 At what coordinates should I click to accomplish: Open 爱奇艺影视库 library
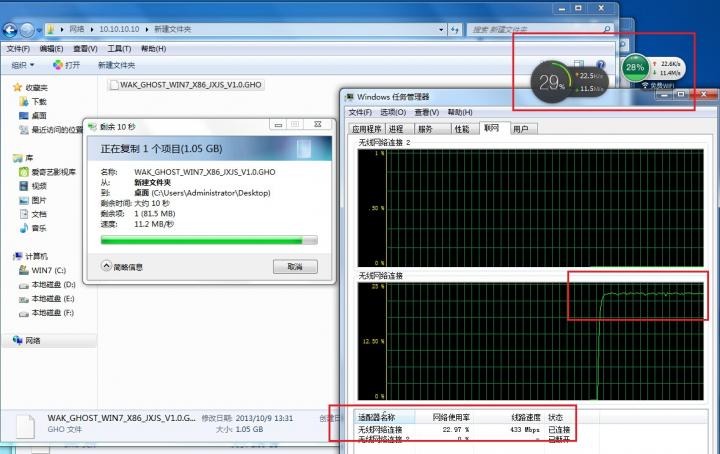tap(47, 172)
